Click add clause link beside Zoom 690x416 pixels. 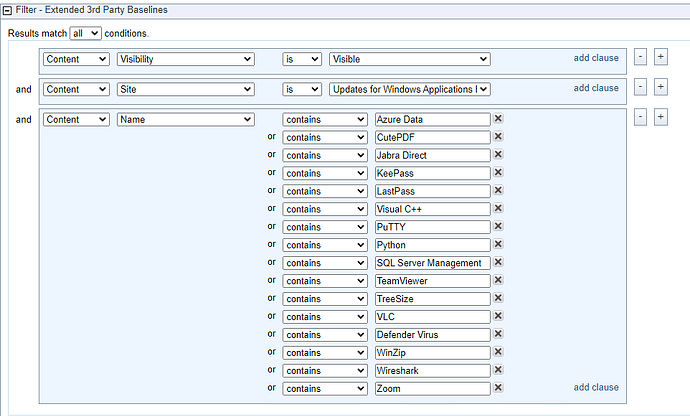tap(596, 387)
